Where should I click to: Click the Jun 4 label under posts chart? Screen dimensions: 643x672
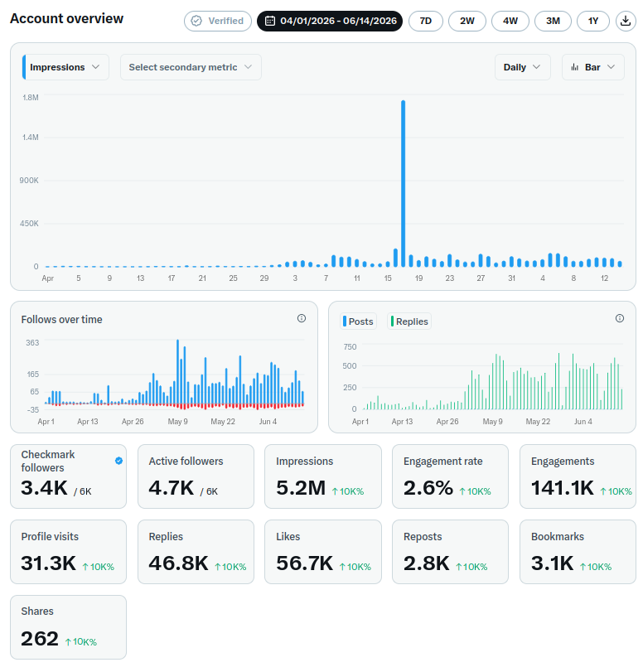pos(583,422)
